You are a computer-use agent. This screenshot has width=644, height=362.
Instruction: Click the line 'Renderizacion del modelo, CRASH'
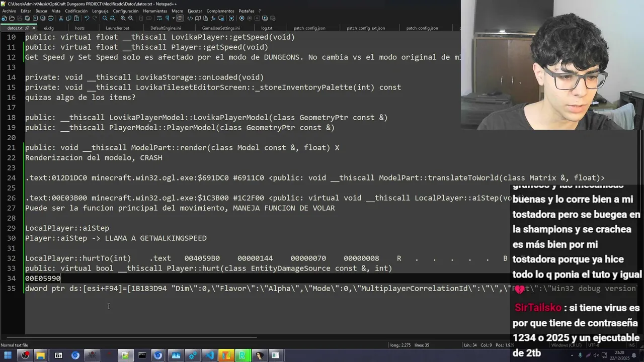94,157
